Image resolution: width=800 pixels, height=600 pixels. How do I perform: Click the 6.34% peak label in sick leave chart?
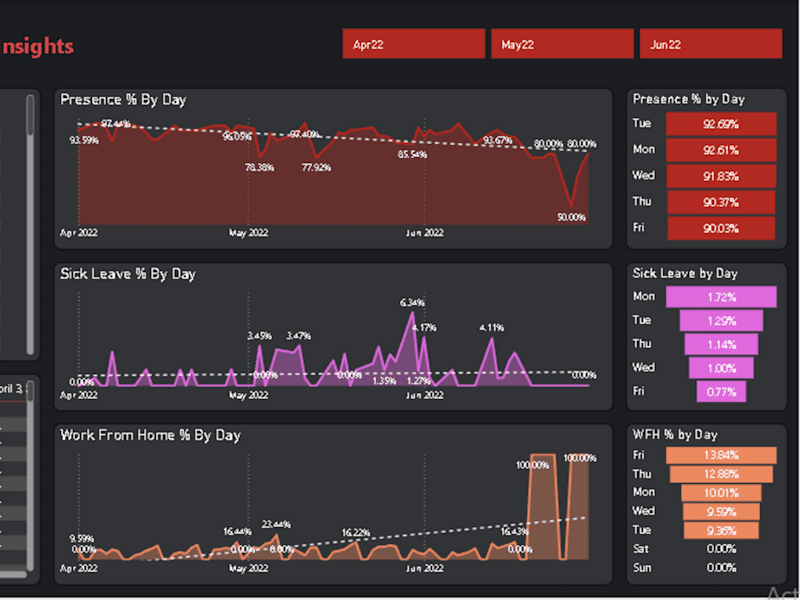[412, 303]
